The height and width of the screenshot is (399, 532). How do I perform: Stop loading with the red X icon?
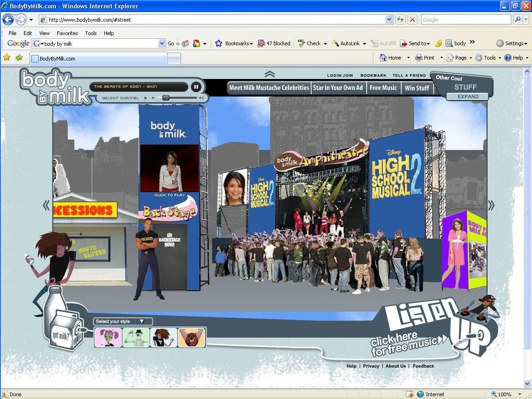[x=412, y=20]
